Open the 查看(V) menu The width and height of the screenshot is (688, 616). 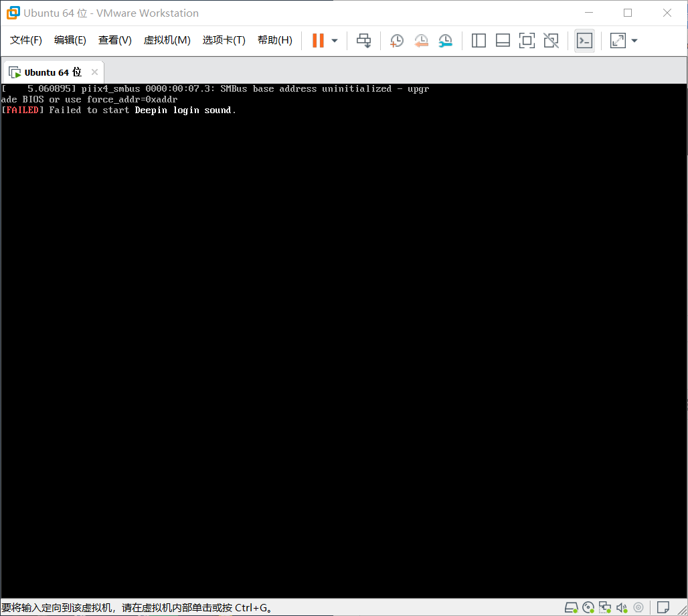point(115,40)
